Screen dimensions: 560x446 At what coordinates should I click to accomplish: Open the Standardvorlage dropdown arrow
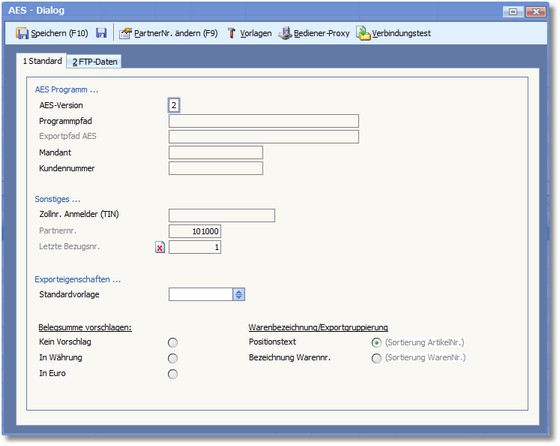pyautogui.click(x=239, y=295)
